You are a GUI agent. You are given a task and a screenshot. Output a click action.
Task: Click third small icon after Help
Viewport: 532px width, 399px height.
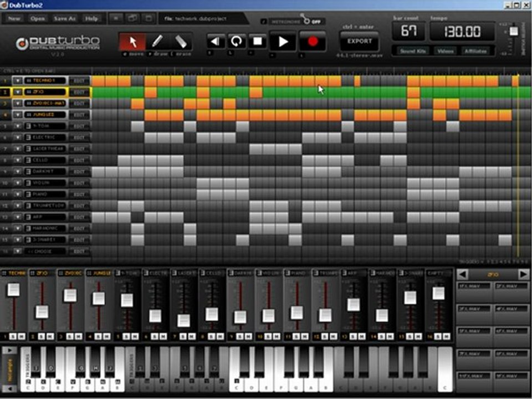click(149, 18)
